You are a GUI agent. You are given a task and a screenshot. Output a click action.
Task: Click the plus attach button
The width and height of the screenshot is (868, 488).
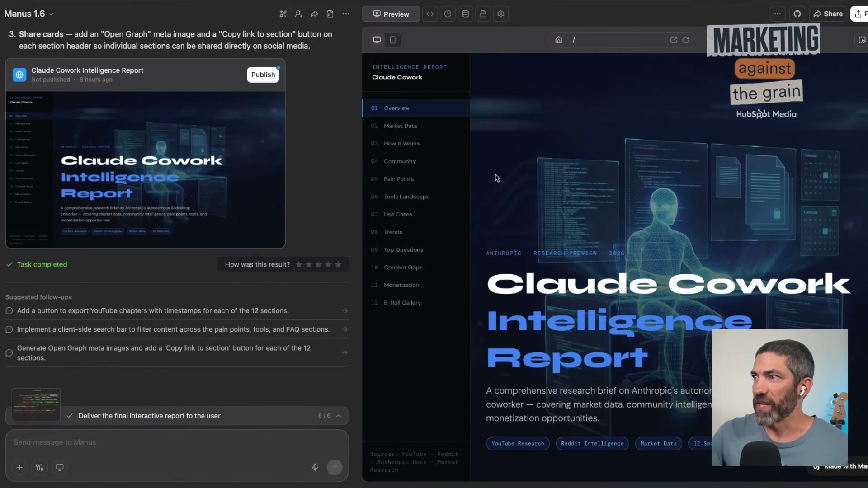click(19, 467)
